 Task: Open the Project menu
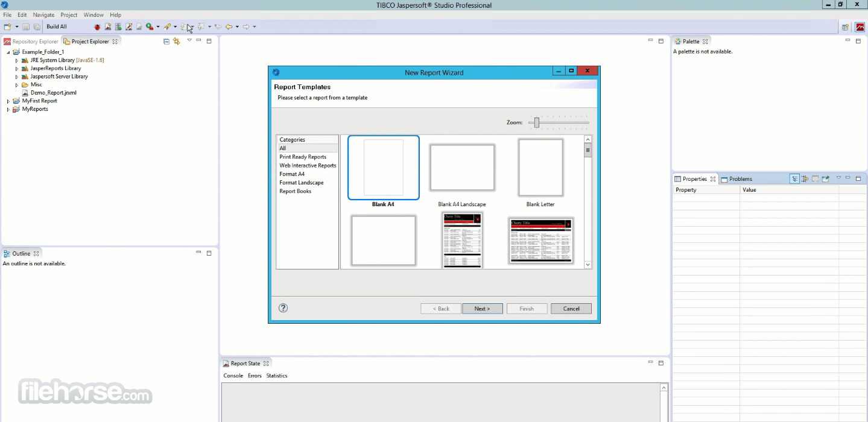point(69,14)
